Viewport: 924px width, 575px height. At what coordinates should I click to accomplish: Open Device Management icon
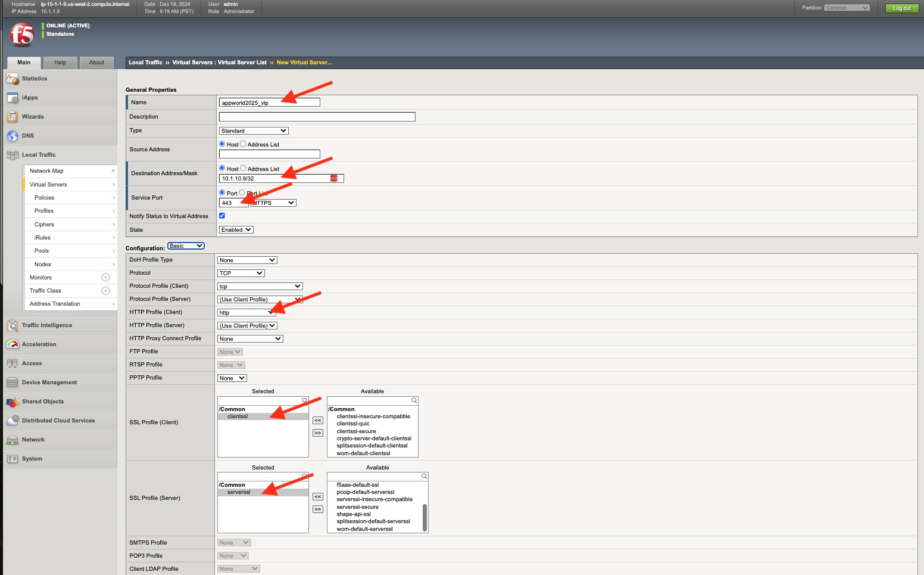[13, 383]
